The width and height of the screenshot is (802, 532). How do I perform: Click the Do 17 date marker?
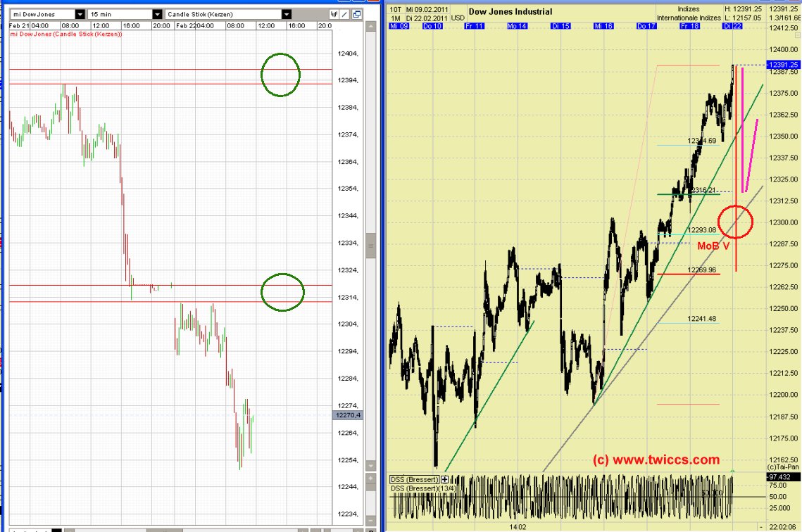(x=646, y=25)
